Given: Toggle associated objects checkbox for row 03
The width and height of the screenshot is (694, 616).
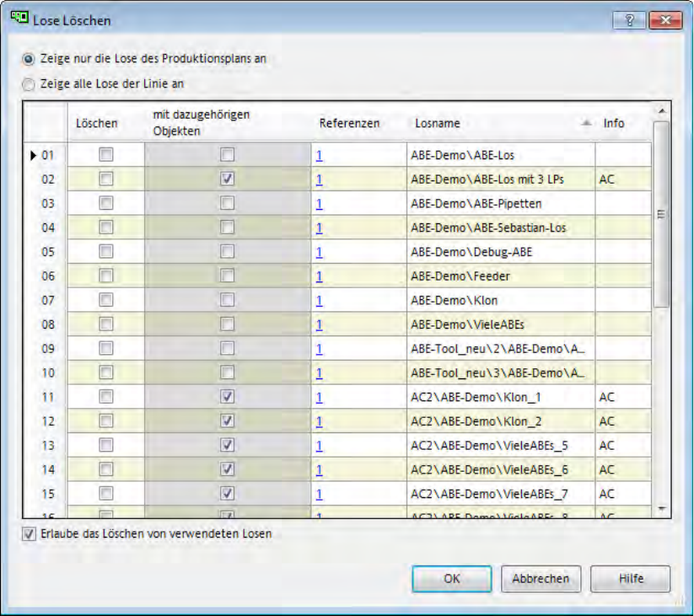Looking at the screenshot, I should point(227,203).
